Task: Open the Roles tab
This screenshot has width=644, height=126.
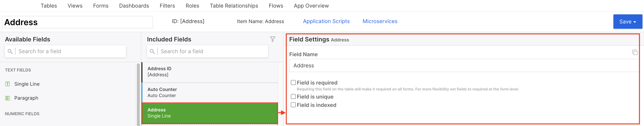Action: (x=192, y=6)
